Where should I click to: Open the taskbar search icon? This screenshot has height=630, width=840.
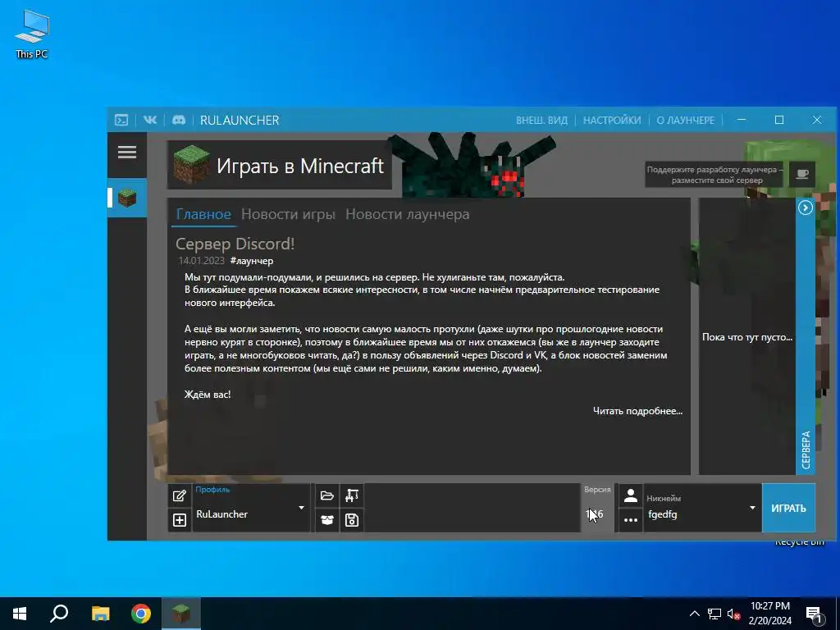coord(59,614)
